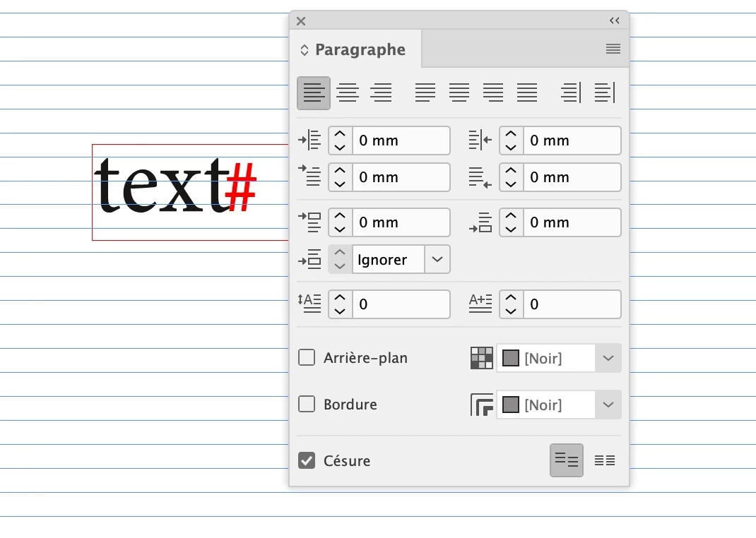Enable the Bordure checkbox
756x538 pixels.
tap(307, 404)
